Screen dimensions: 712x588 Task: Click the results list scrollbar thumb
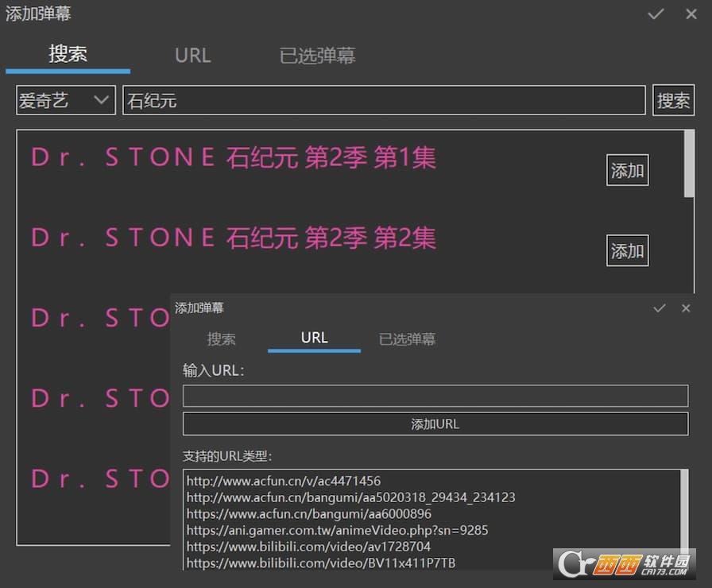(689, 164)
